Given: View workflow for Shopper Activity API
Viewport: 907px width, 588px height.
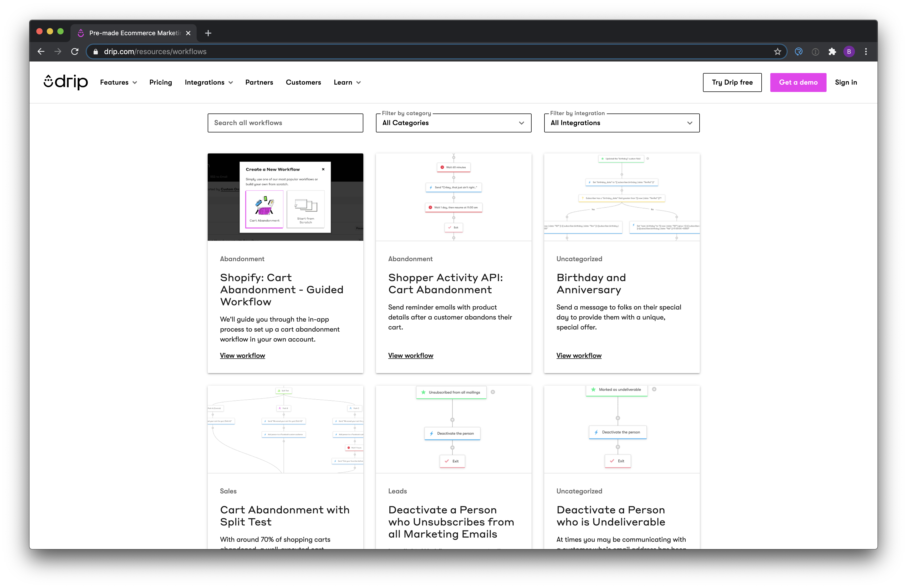Looking at the screenshot, I should [x=410, y=355].
